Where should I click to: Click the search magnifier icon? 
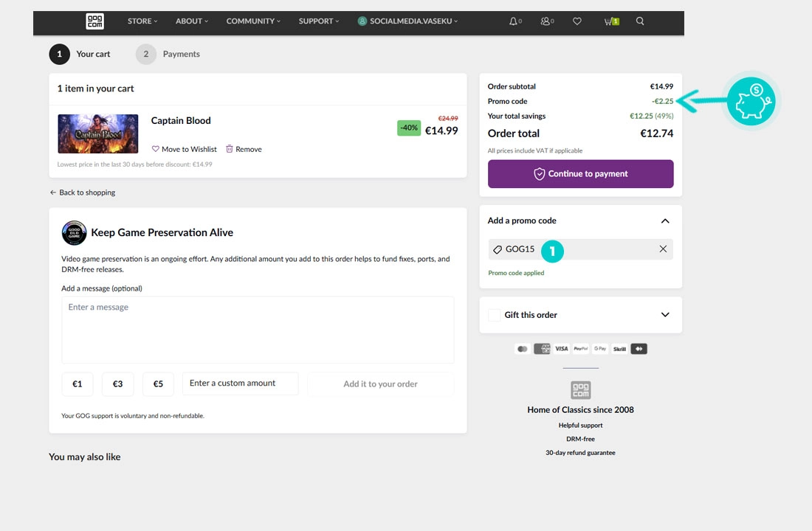click(640, 21)
